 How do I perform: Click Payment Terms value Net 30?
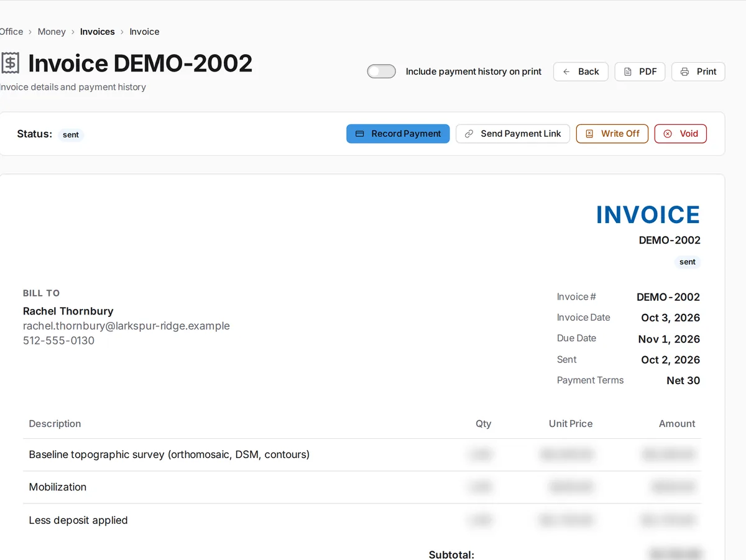683,380
